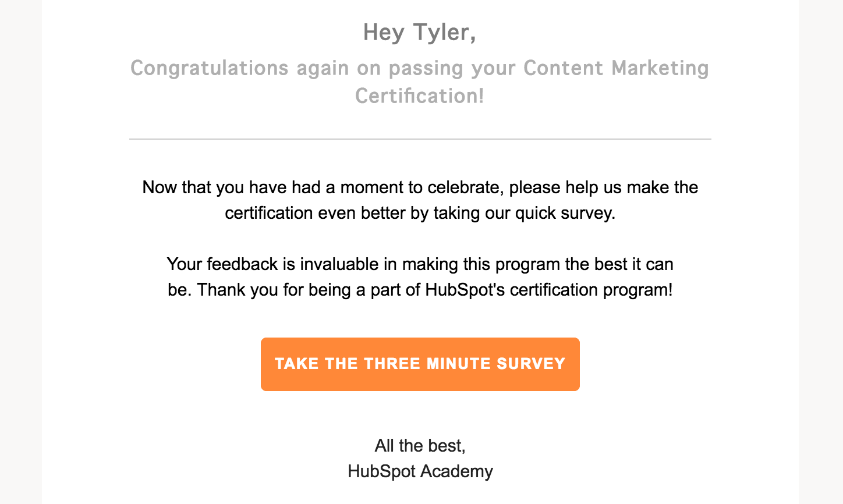Select the "Hey Tyler," greeting heading
This screenshot has height=504, width=843.
(x=420, y=32)
